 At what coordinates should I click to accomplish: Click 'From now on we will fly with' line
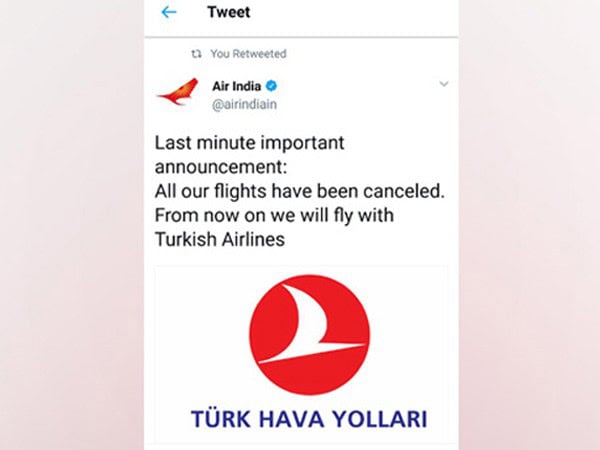274,215
